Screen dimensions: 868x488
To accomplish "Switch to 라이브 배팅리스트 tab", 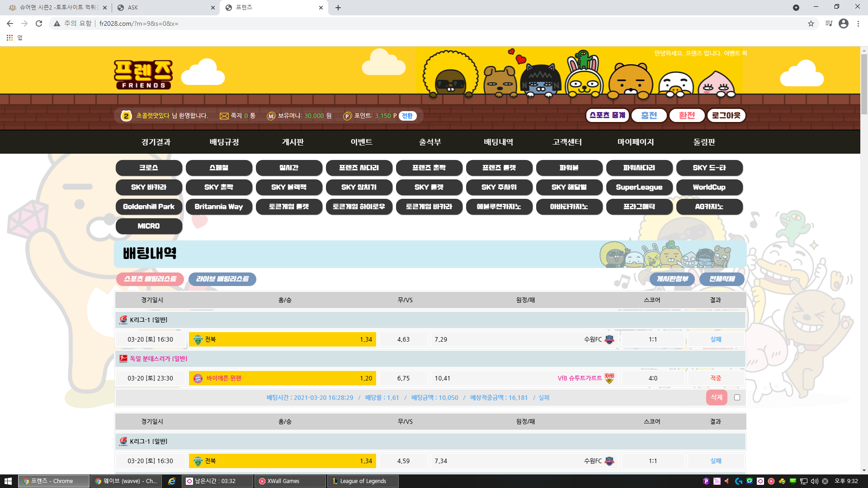I will [x=222, y=279].
